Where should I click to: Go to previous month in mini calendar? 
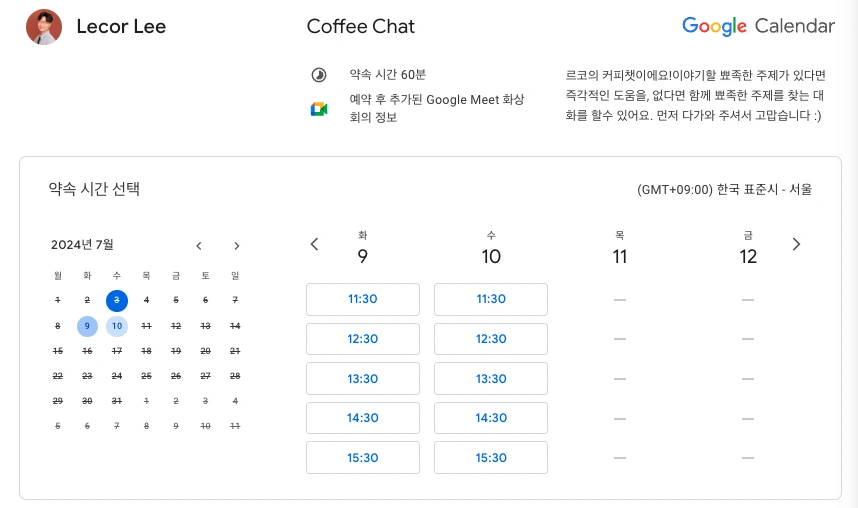[x=199, y=246]
